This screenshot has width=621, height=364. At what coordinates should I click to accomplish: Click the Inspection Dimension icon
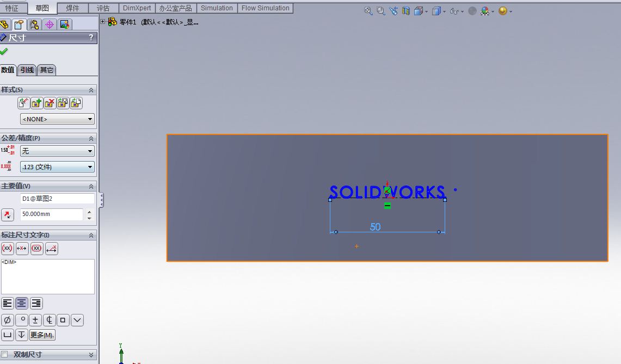[36, 248]
